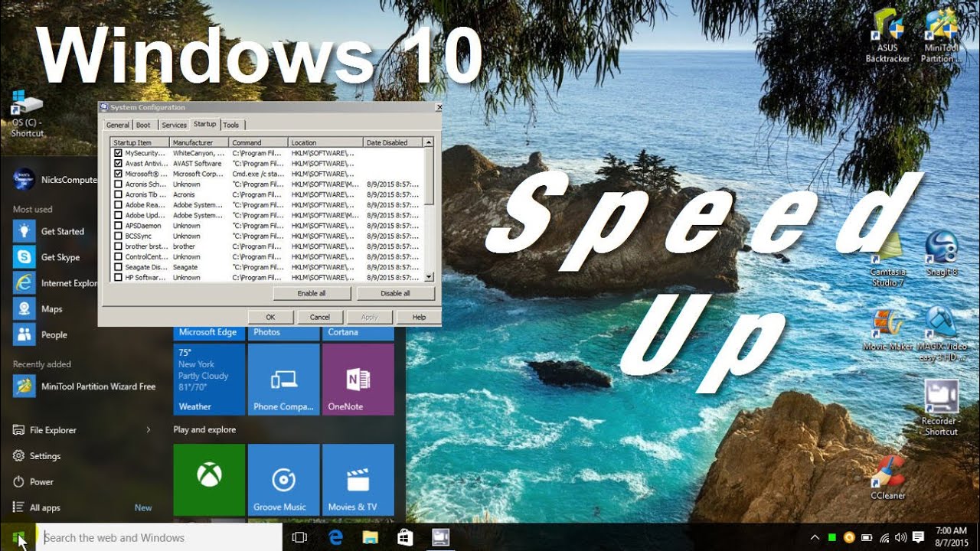Click the network Wi-Fi tray icon
980x551 pixels.
[x=884, y=537]
